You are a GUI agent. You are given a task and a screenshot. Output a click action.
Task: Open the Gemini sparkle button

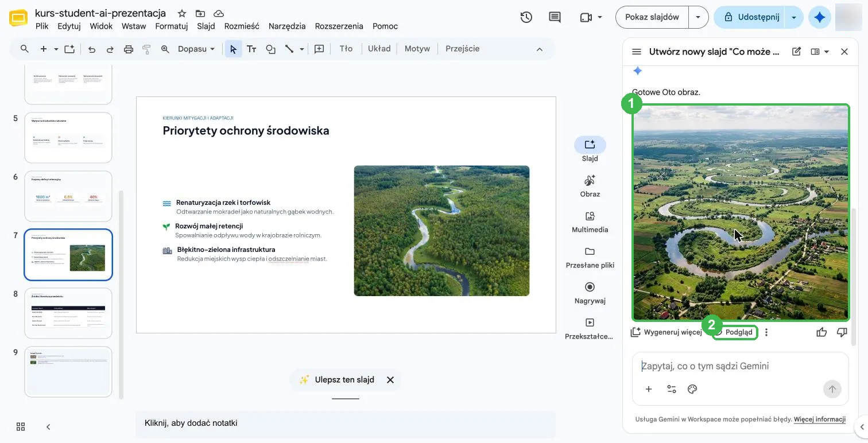(820, 17)
